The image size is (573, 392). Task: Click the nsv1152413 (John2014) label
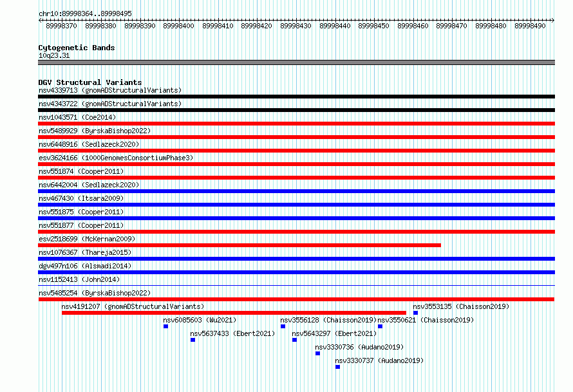coord(79,279)
